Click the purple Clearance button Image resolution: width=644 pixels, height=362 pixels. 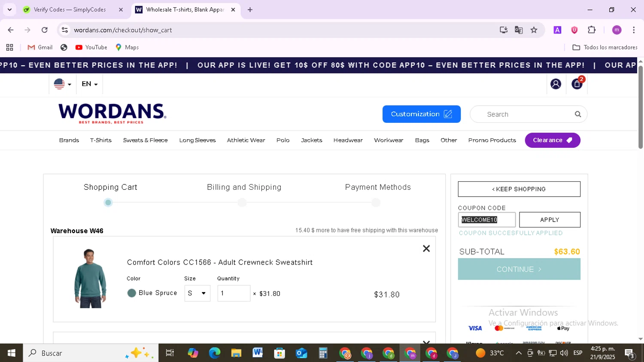553,140
